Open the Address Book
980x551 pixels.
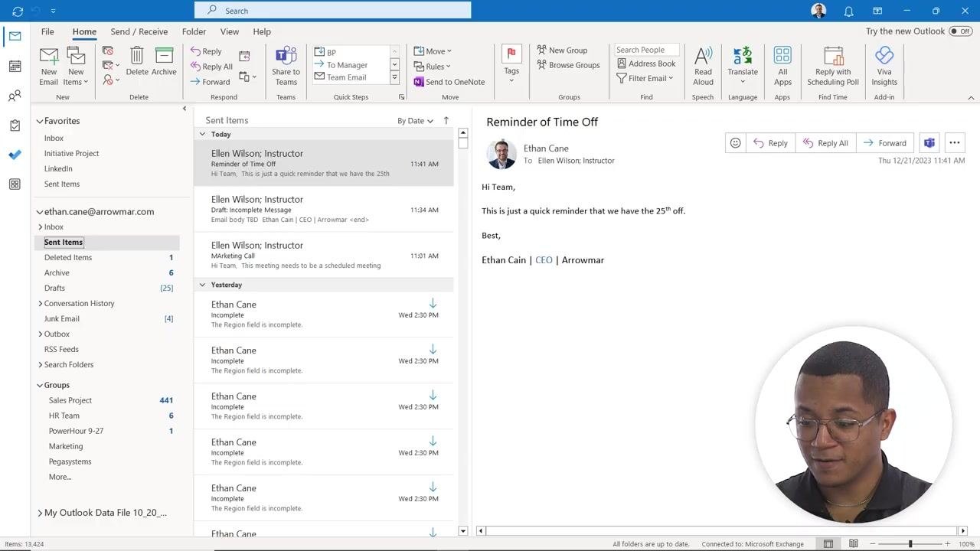coord(645,64)
